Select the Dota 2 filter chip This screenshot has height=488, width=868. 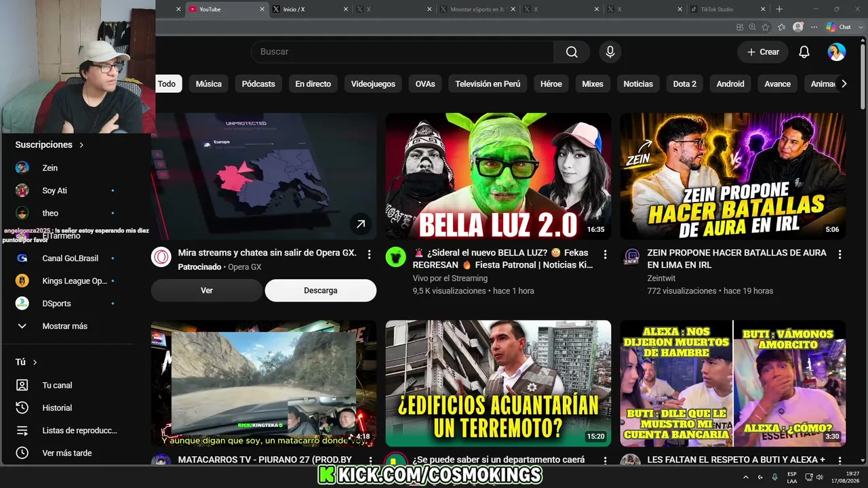click(x=685, y=84)
